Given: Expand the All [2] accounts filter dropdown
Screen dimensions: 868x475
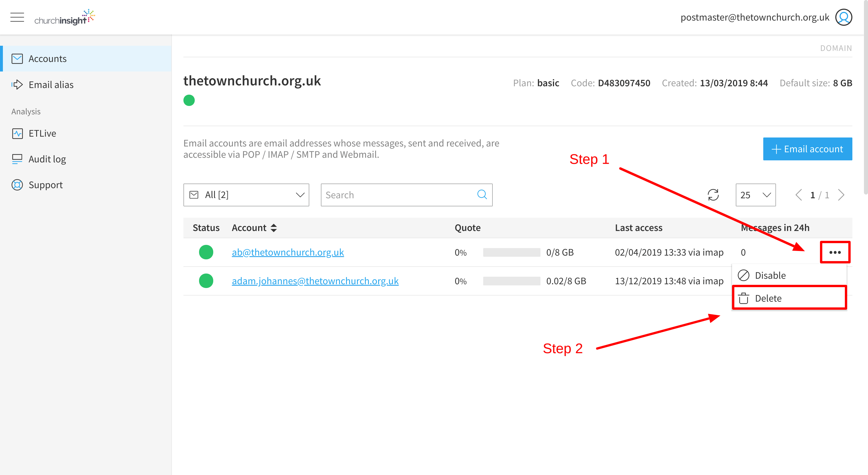Looking at the screenshot, I should click(246, 195).
